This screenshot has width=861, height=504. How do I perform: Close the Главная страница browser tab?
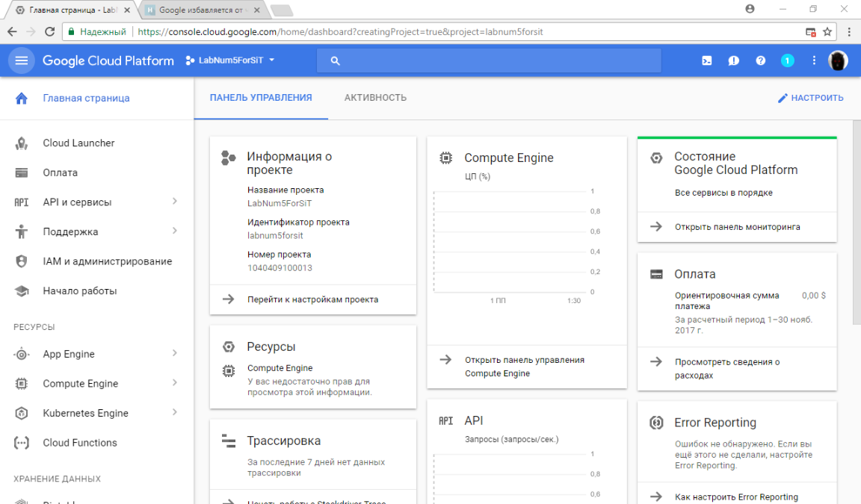(x=127, y=10)
